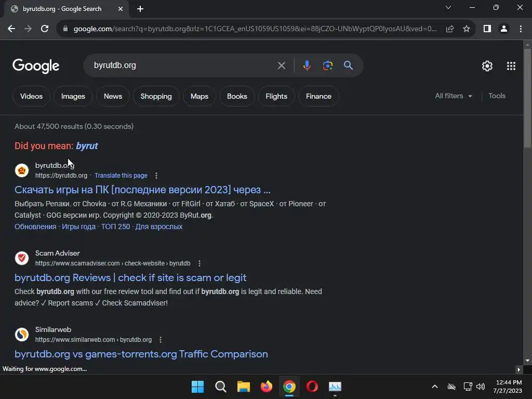Open more options for Scam Adviser result
Viewport: 532px width, 399px height.
[x=199, y=263]
